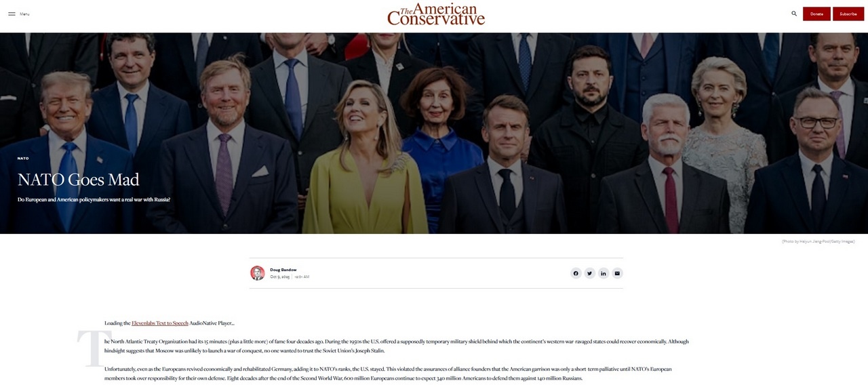
Task: Share article on Twitter
Action: pos(589,273)
